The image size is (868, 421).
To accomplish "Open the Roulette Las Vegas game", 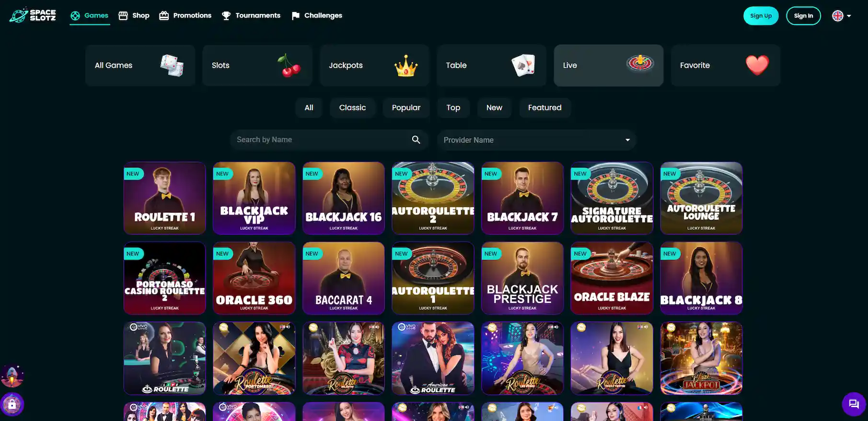I will (522, 358).
